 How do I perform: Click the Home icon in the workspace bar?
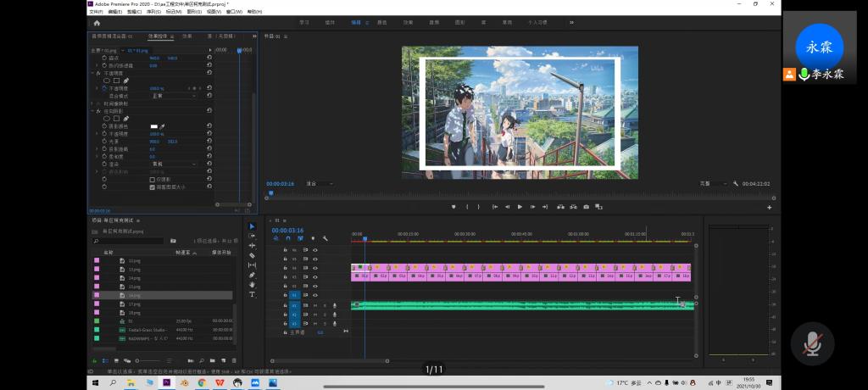click(x=97, y=23)
